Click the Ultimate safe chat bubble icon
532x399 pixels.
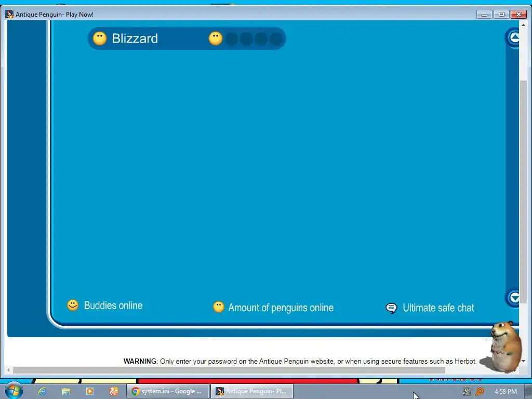tap(391, 308)
